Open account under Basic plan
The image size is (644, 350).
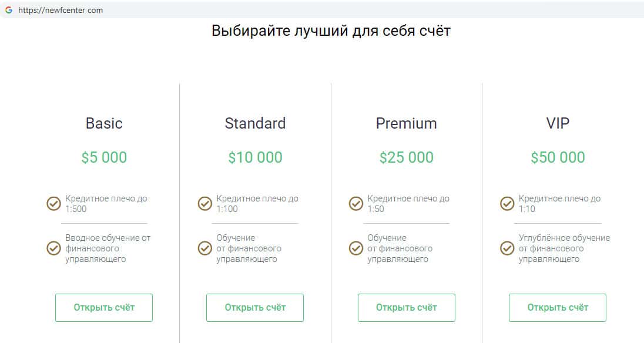tap(104, 307)
